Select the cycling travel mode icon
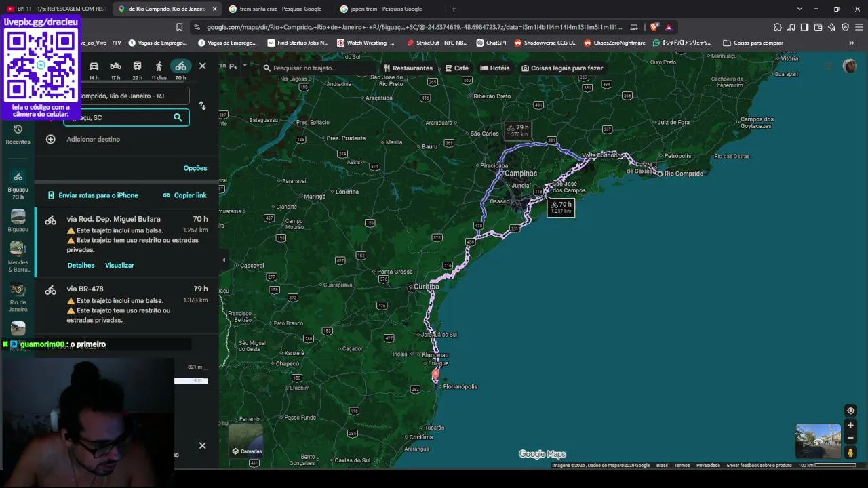 click(180, 66)
